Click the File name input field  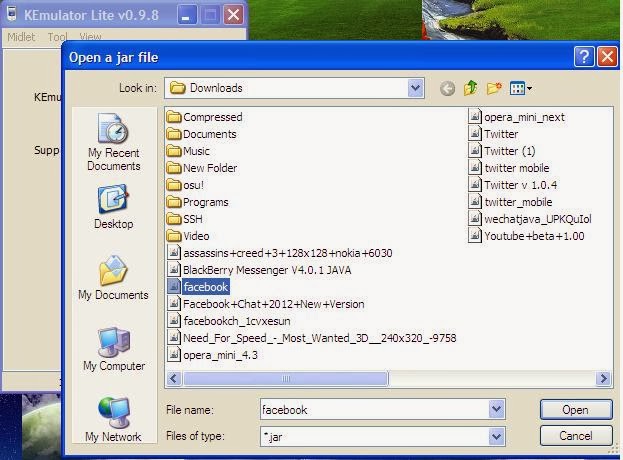click(374, 410)
